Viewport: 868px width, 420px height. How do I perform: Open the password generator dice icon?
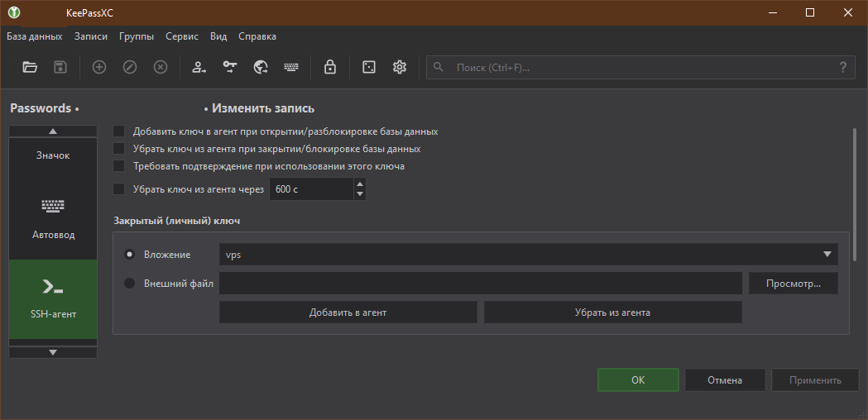point(369,67)
